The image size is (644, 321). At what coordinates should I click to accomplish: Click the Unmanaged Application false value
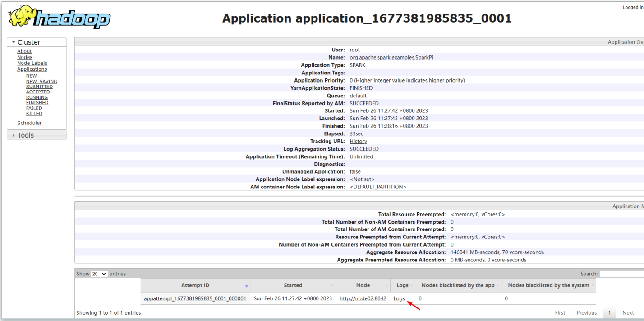tap(355, 172)
